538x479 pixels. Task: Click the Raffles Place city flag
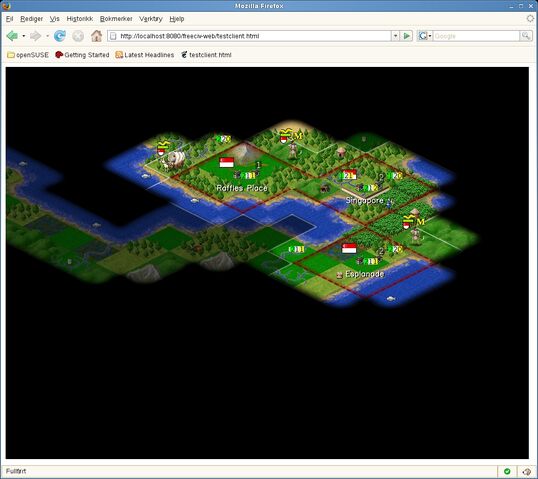(x=226, y=162)
